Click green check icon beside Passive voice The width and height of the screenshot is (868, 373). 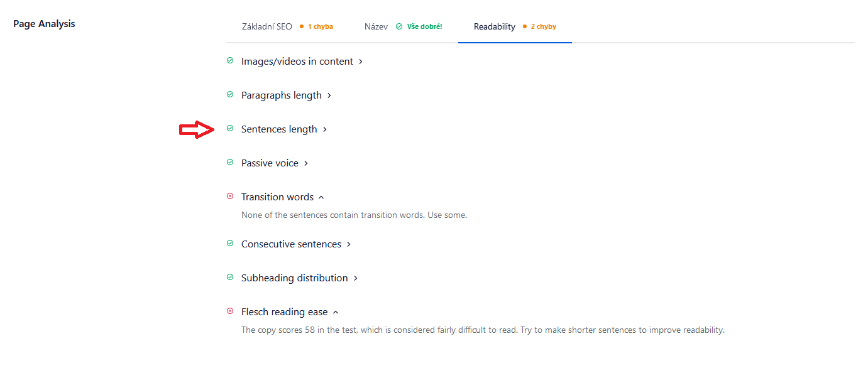tap(229, 163)
